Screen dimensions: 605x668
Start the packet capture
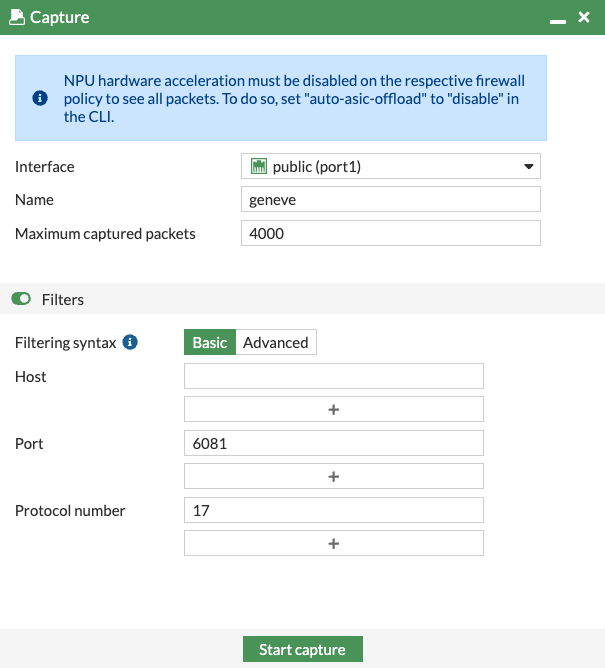click(x=302, y=649)
